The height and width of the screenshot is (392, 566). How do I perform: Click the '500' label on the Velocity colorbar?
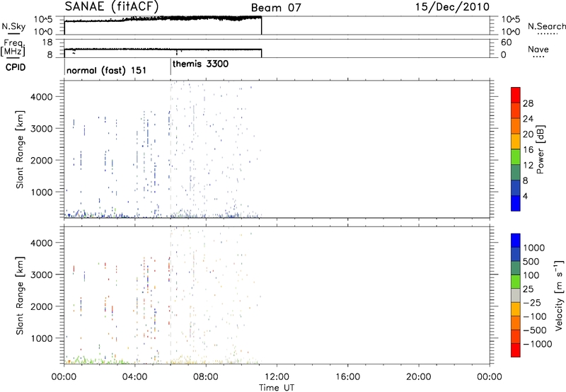[x=531, y=261]
